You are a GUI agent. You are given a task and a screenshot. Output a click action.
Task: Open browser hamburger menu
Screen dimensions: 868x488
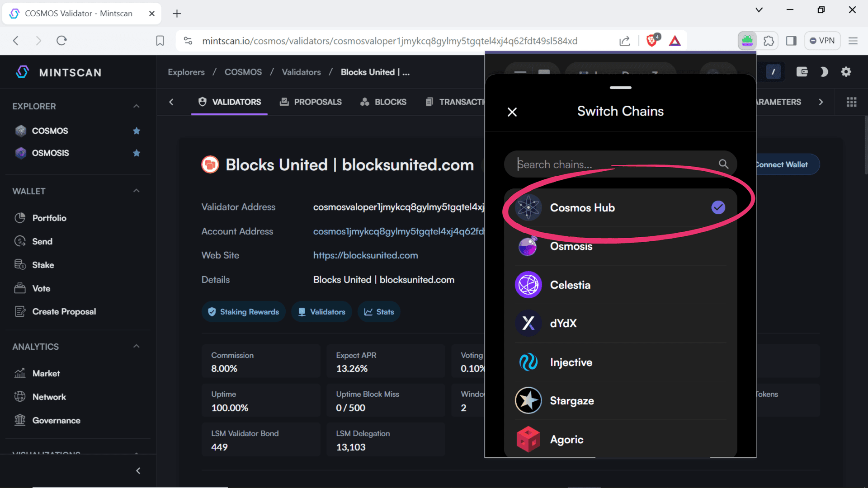853,41
